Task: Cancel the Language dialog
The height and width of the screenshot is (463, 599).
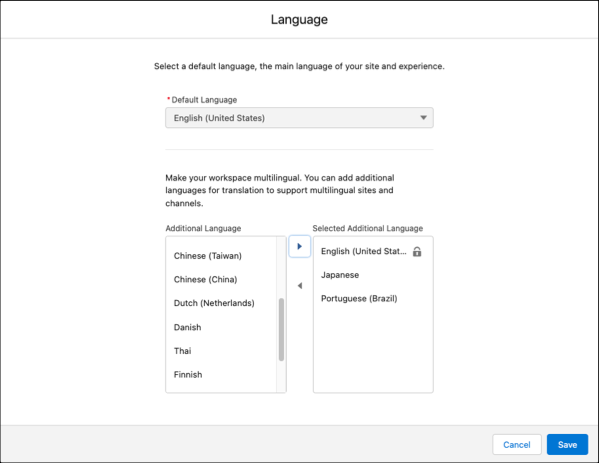Action: 517,445
